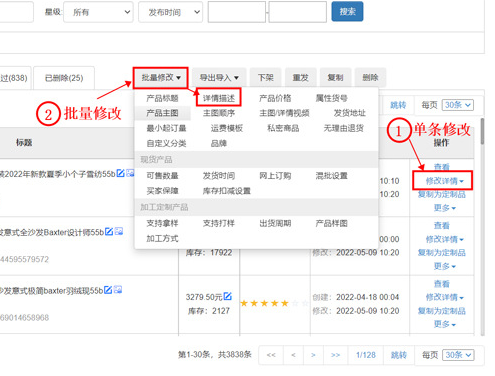The height and width of the screenshot is (376, 495).
Task: Click the top 跳转 jump link
Action: [x=398, y=105]
